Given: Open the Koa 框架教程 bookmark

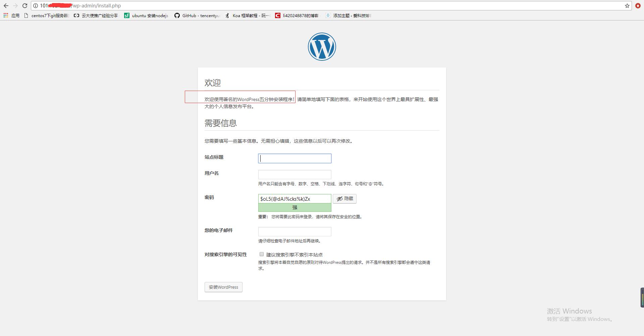Looking at the screenshot, I should 247,15.
